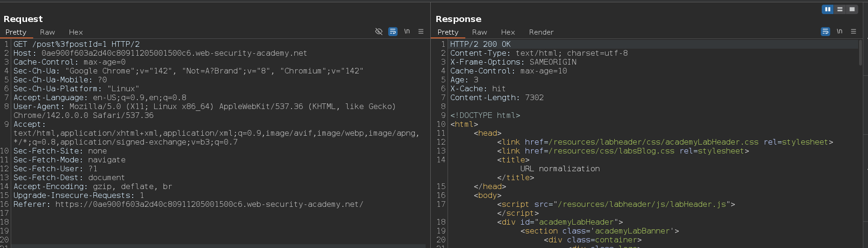
Task: Select the Response Raw tab
Action: click(x=479, y=32)
